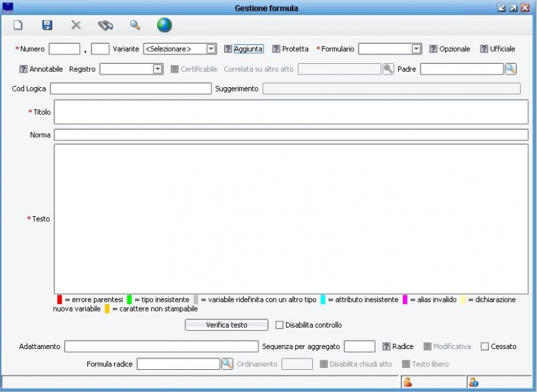
Task: Open the Registro dropdown
Action: click(157, 69)
